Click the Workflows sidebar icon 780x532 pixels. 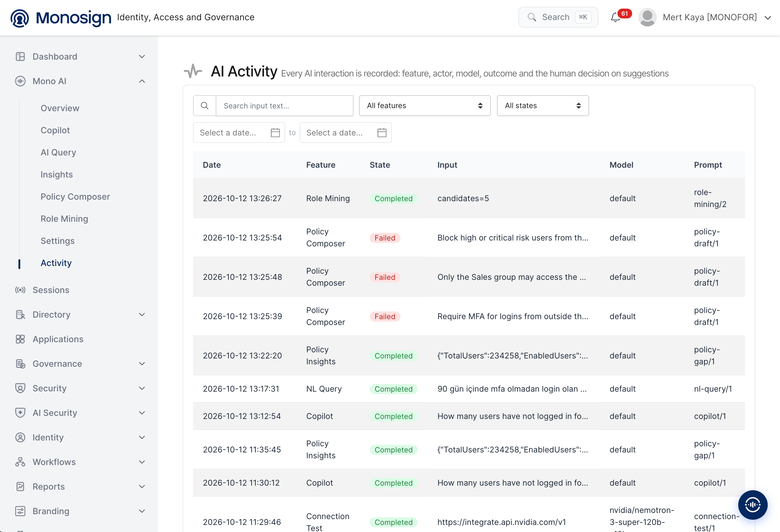click(20, 462)
